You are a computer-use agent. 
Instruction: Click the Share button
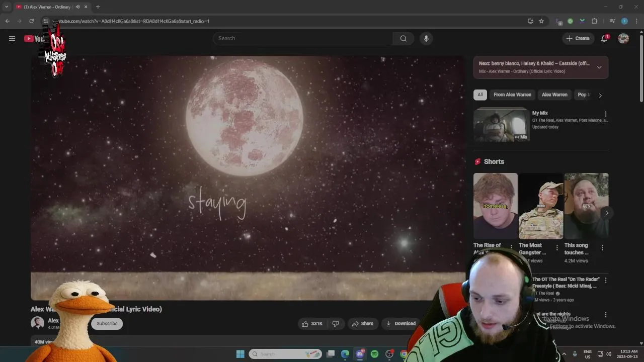coord(363,324)
